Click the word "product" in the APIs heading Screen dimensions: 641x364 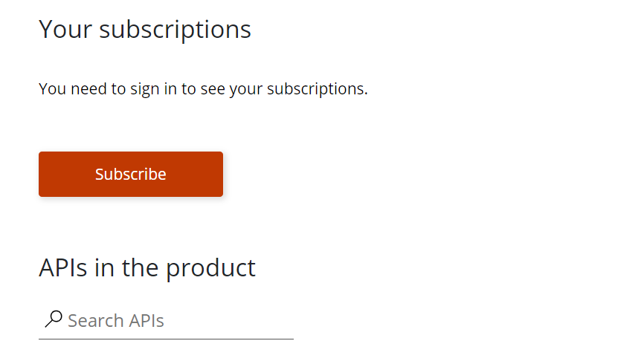click(210, 267)
